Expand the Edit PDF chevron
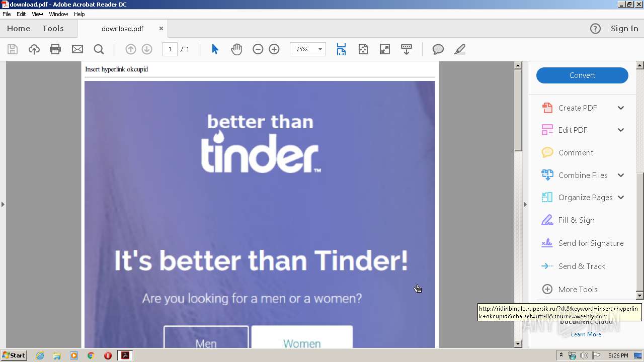 tap(621, 130)
